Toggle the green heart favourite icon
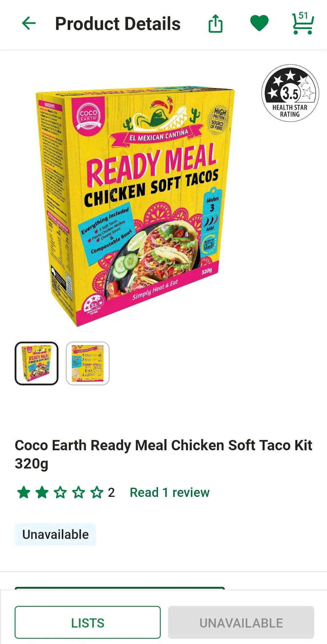The width and height of the screenshot is (327, 644). pyautogui.click(x=259, y=23)
